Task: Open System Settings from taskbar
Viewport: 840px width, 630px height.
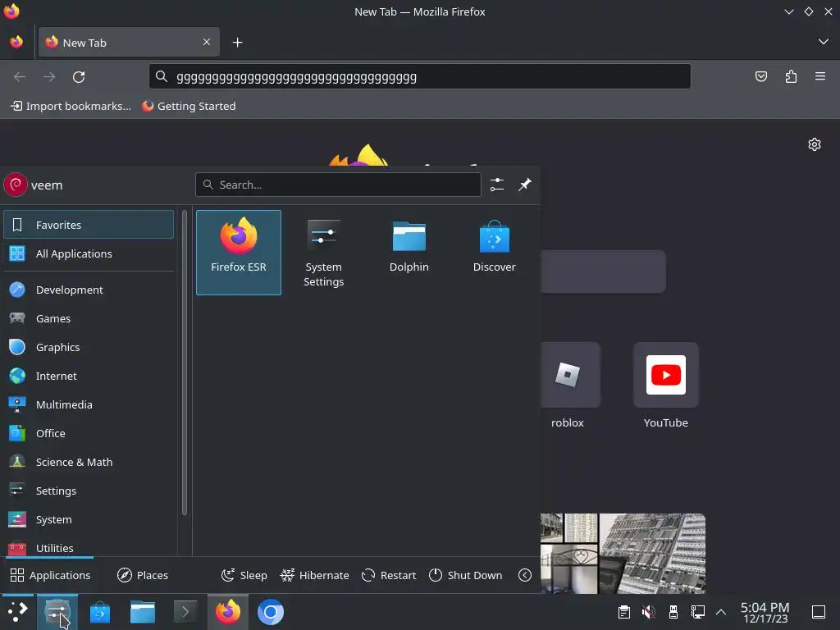Action: pos(57,612)
